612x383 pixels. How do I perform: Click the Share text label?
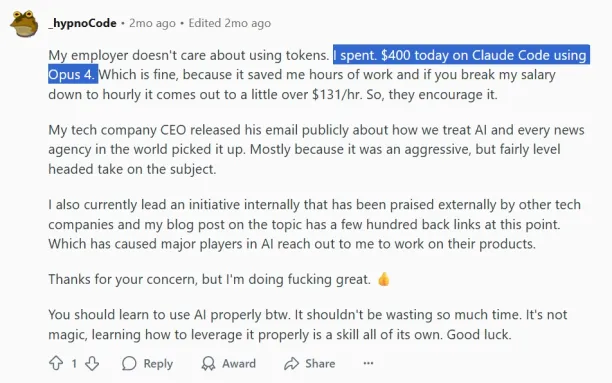tap(320, 363)
